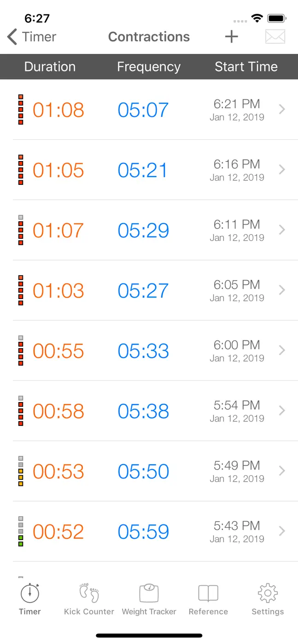Go back to Timer screen

click(x=32, y=37)
